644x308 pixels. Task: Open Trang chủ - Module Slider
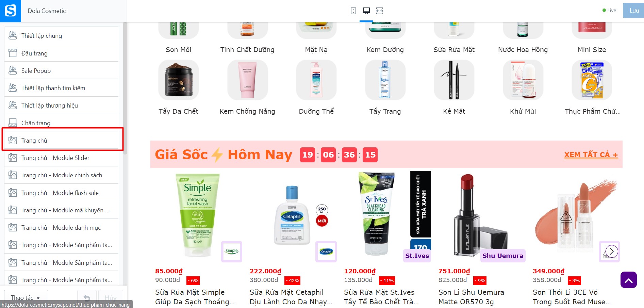click(62, 158)
